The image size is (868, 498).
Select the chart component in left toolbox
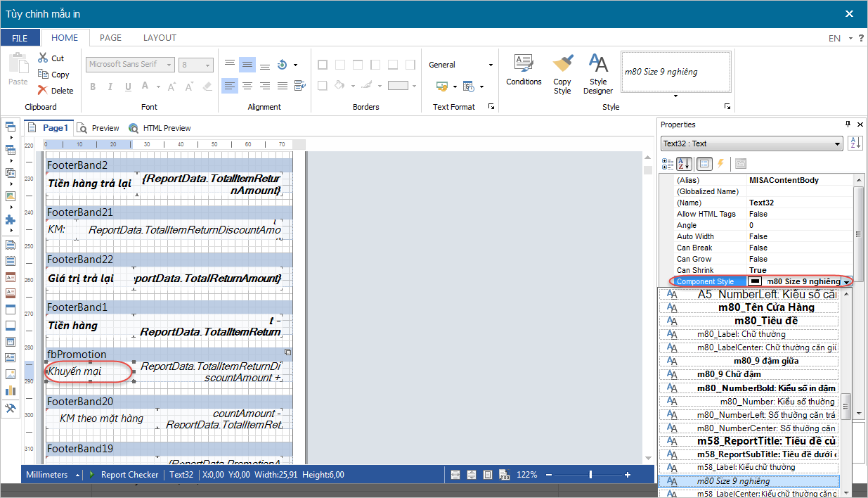coord(10,390)
